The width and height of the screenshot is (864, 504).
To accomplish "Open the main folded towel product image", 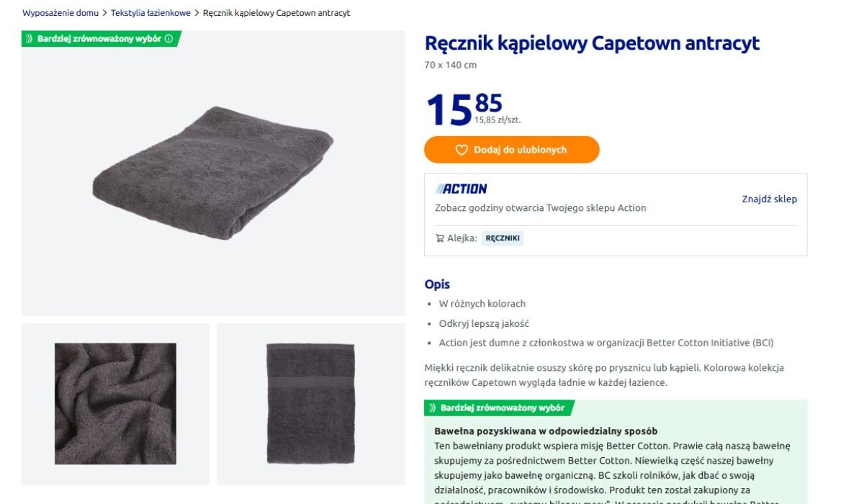I will coord(213,174).
